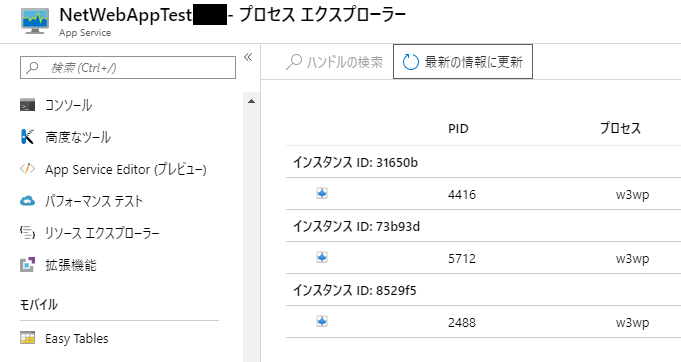Open ハンドルの検索 handle search
Image resolution: width=681 pixels, height=362 pixels.
pyautogui.click(x=334, y=62)
